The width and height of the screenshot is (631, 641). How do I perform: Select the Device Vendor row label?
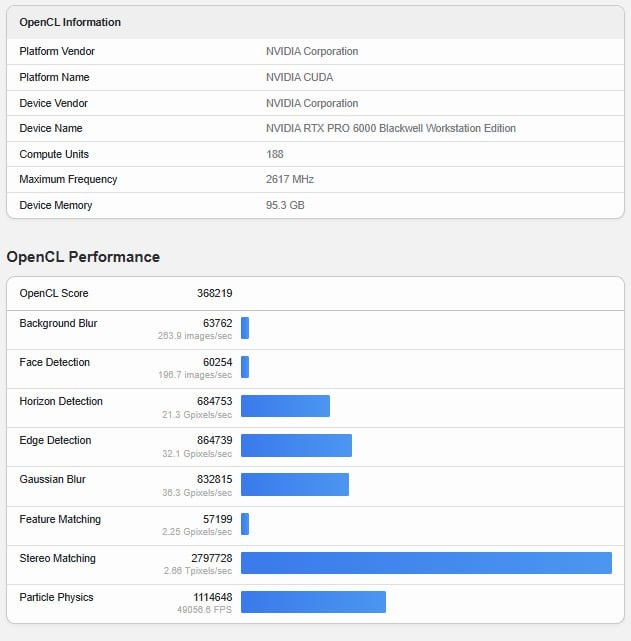click(55, 103)
